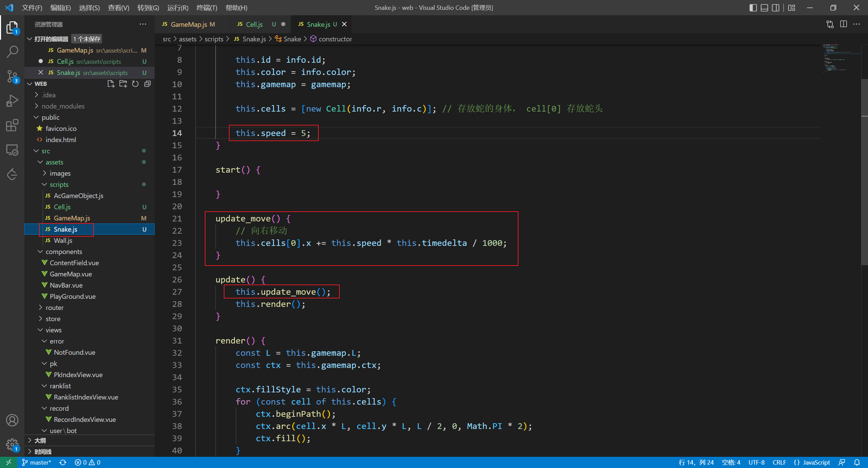Open the Search view in activity bar
The width and height of the screenshot is (868, 468).
pyautogui.click(x=12, y=52)
